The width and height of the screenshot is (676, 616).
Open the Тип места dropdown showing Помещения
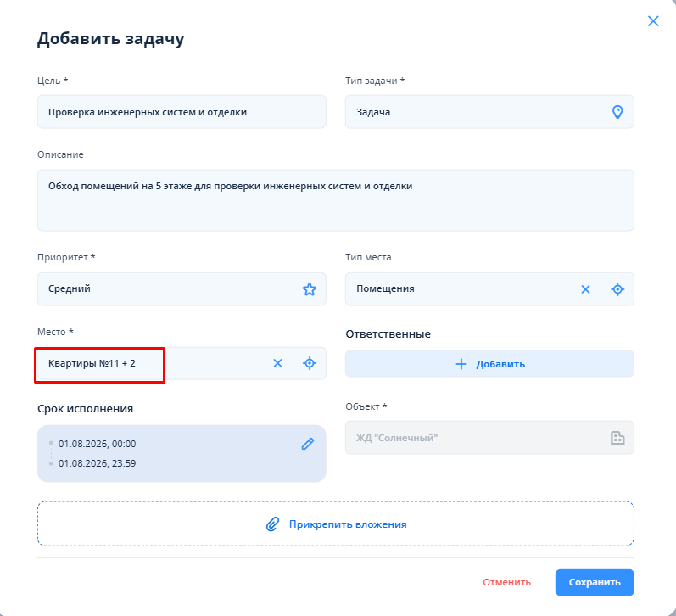click(x=489, y=288)
